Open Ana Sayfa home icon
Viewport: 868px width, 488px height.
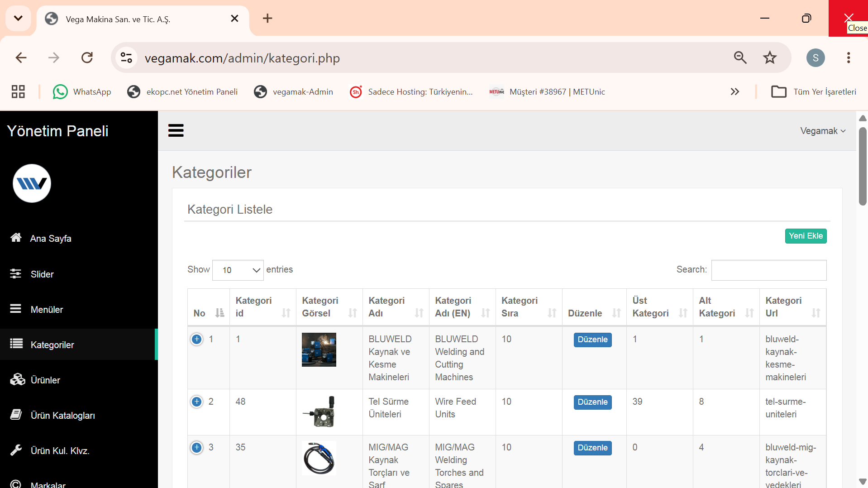point(16,238)
